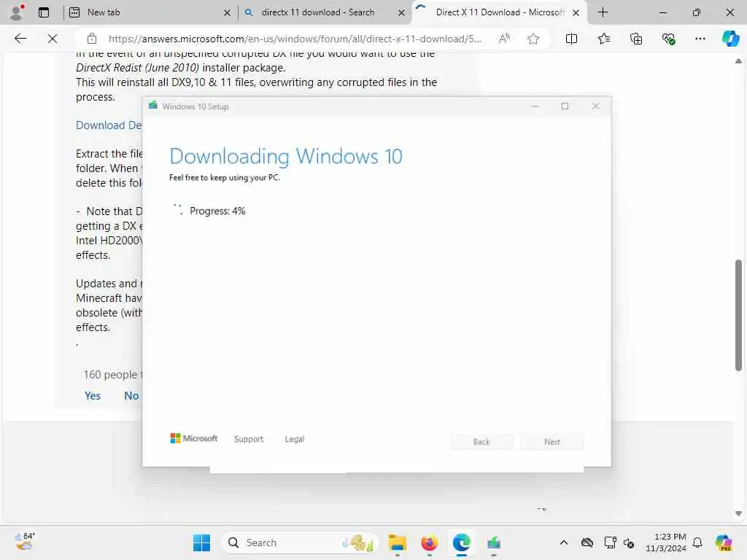The height and width of the screenshot is (560, 747).
Task: Add this page to favorites
Action: (x=533, y=39)
